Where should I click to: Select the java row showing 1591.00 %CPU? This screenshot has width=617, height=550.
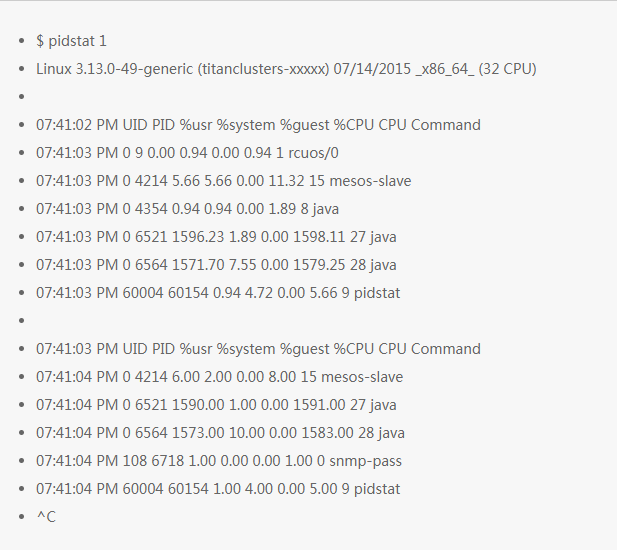click(216, 405)
